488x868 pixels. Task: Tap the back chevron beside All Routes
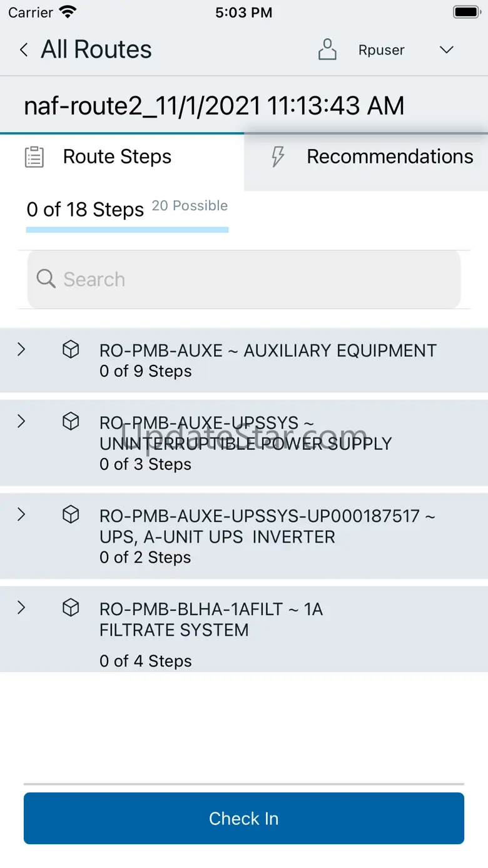(x=24, y=50)
